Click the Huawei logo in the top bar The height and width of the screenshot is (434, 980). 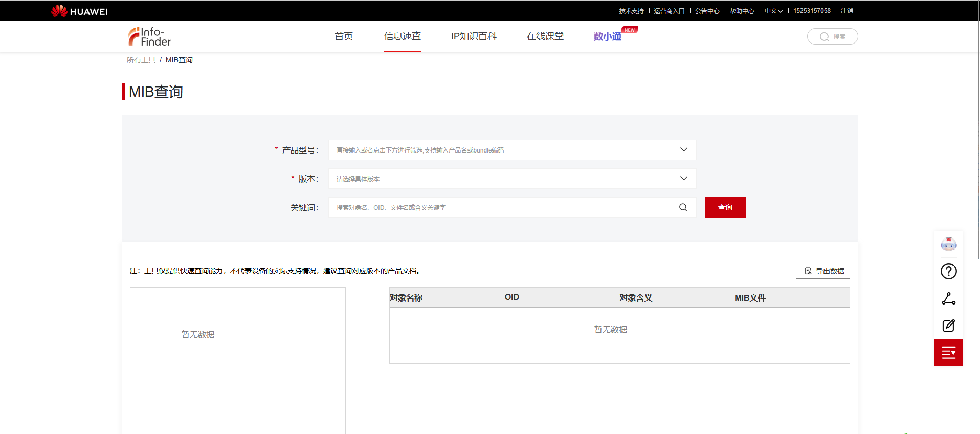[80, 11]
